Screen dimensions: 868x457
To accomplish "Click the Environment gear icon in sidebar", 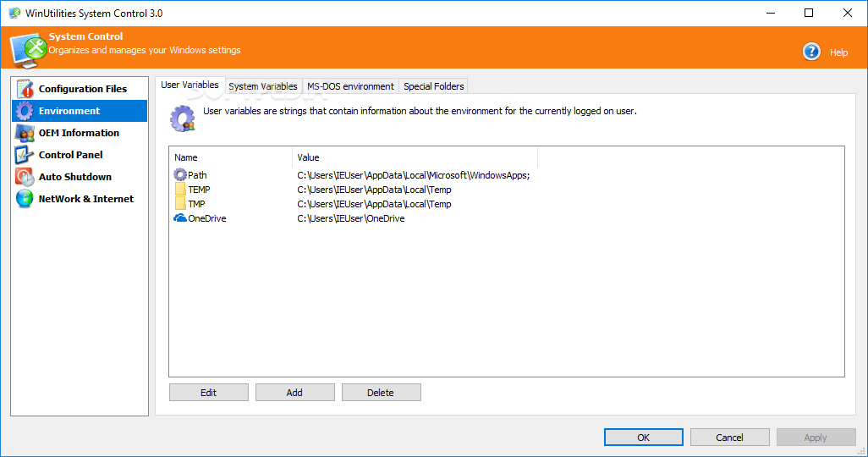I will click(25, 111).
